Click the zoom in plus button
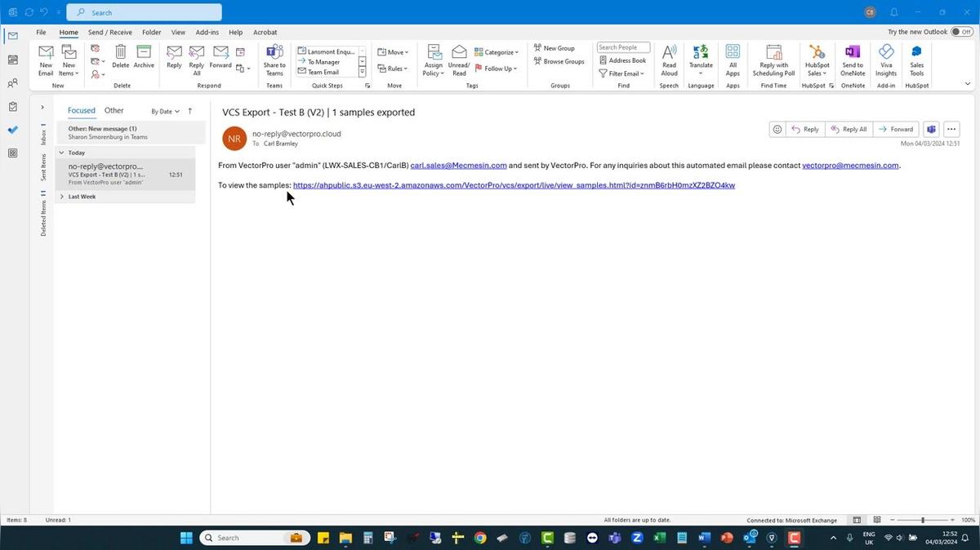The image size is (980, 550). click(953, 520)
